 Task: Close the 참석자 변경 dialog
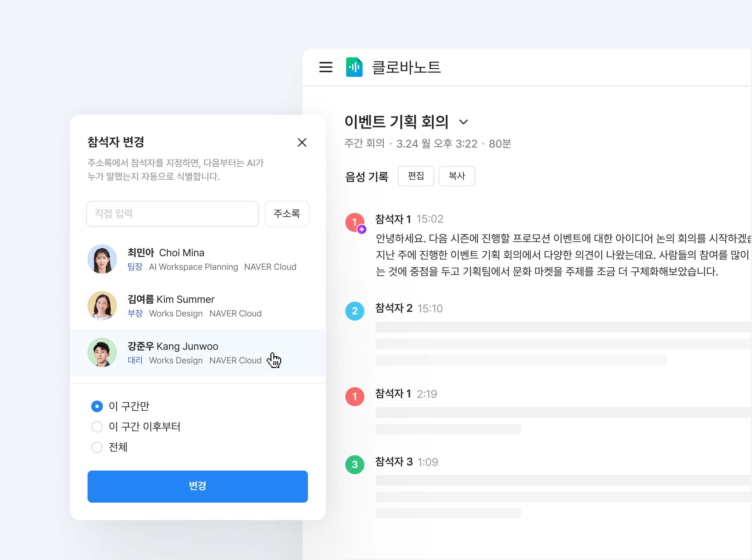tap(302, 142)
